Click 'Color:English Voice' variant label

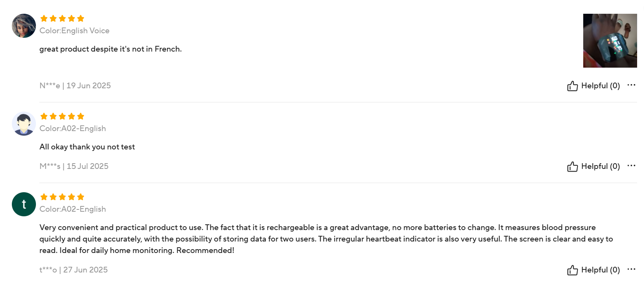[75, 31]
